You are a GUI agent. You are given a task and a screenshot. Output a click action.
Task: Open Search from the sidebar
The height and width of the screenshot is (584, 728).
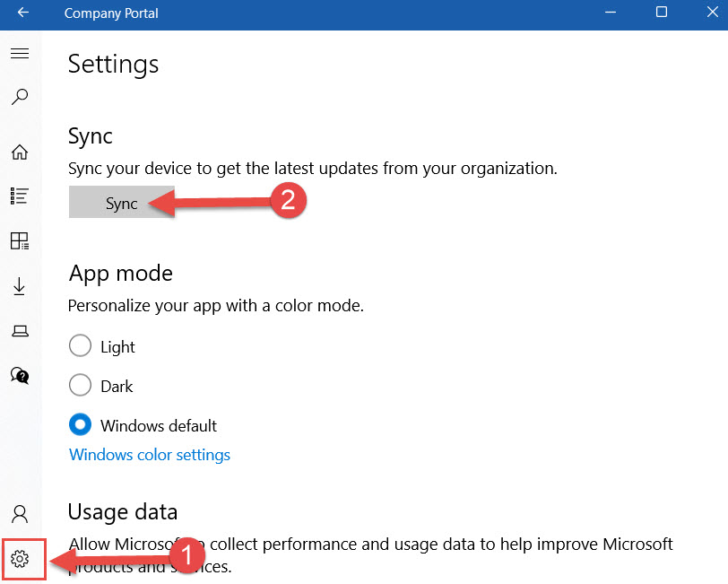point(20,96)
